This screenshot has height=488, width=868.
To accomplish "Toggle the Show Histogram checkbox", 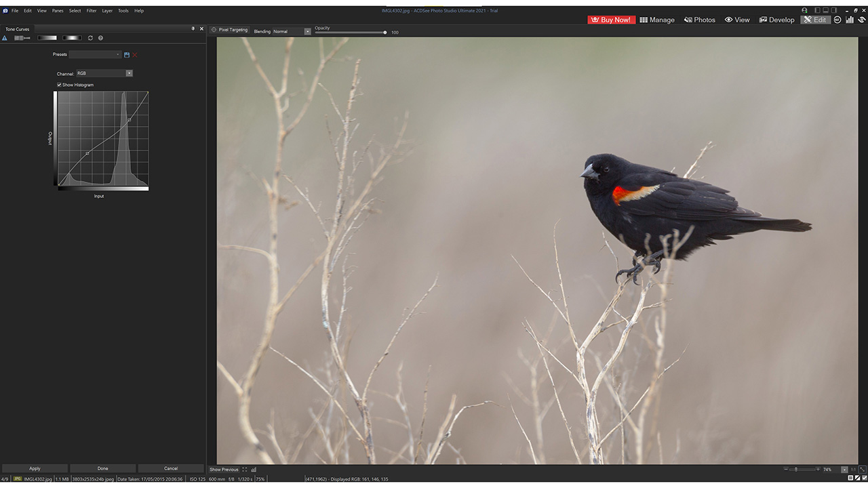I will [x=59, y=85].
